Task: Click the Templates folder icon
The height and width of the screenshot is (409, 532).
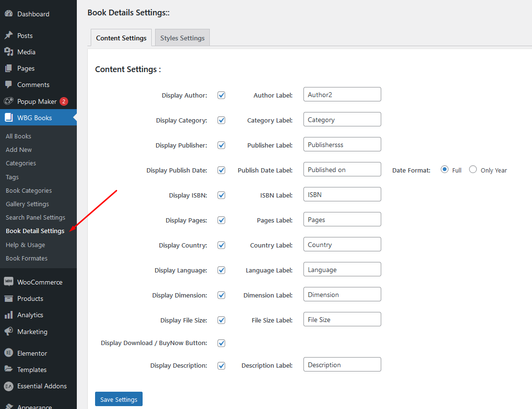Action: (9, 369)
